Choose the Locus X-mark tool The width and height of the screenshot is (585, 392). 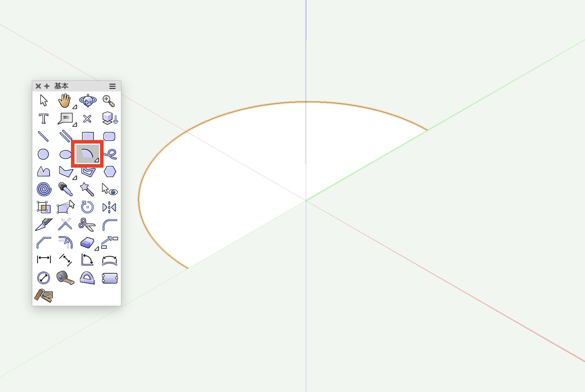pyautogui.click(x=87, y=119)
